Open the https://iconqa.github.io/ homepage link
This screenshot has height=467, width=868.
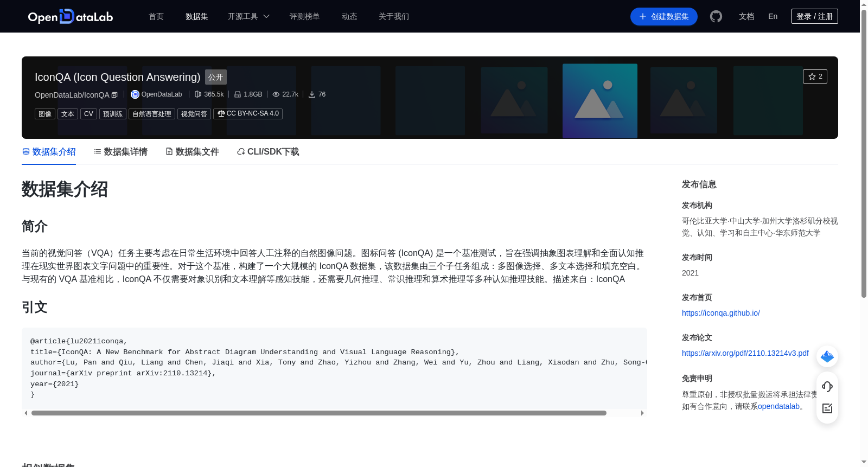721,313
